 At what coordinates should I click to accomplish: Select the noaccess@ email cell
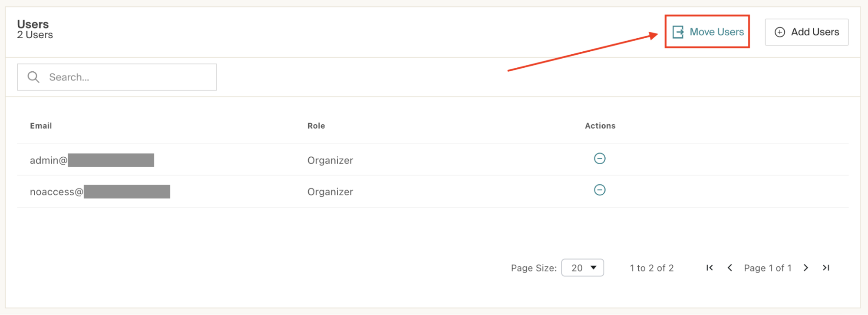click(100, 192)
